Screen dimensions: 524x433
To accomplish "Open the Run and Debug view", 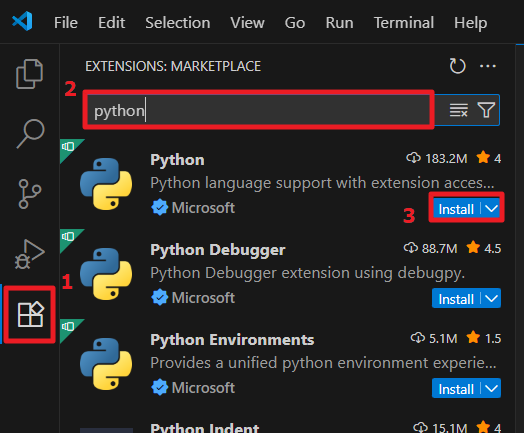I will coord(29,254).
